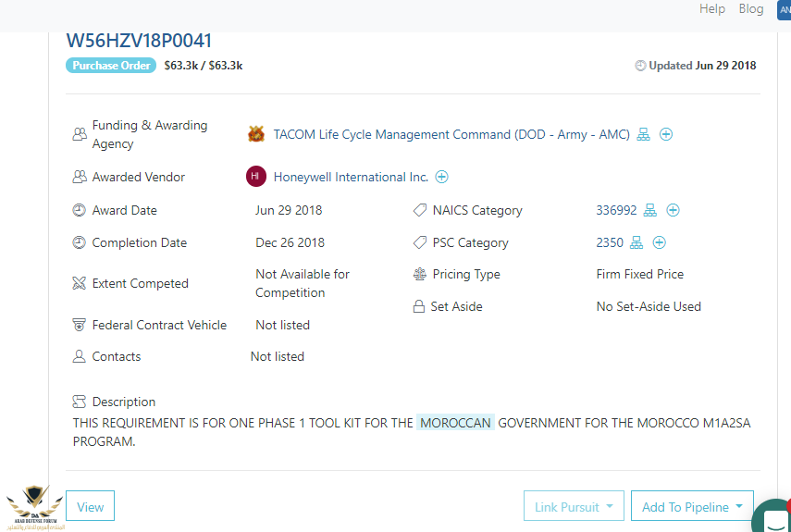Image resolution: width=791 pixels, height=532 pixels.
Task: Open NAICS code 336992 link
Action: coord(616,210)
